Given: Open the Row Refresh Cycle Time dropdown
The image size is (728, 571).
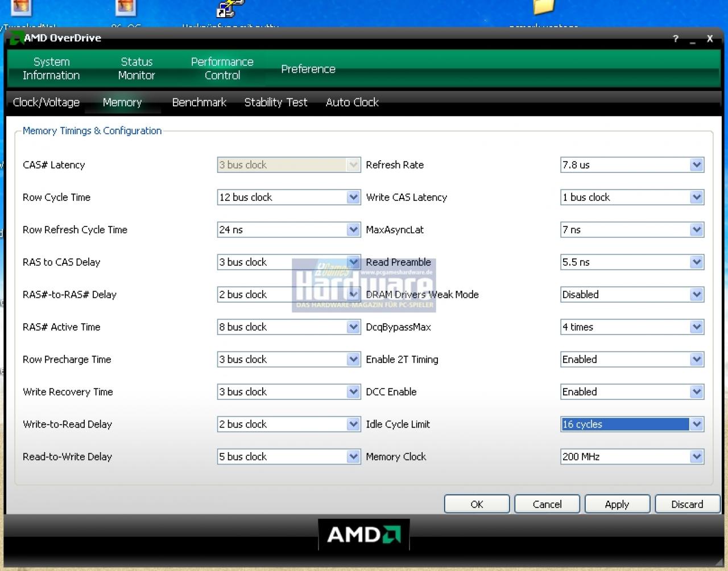Looking at the screenshot, I should [x=289, y=230].
